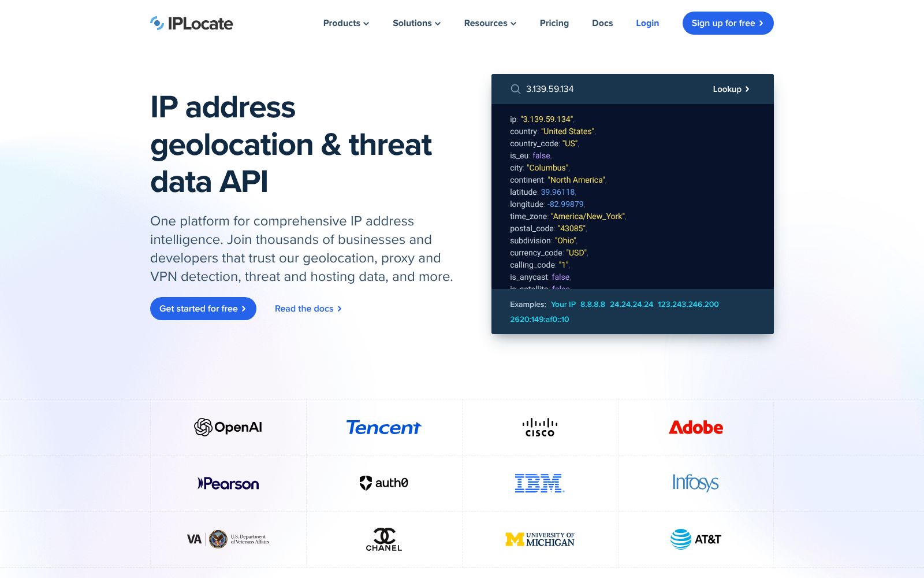Click the OpenAI logo
Viewport: 924px width, 578px height.
click(229, 427)
